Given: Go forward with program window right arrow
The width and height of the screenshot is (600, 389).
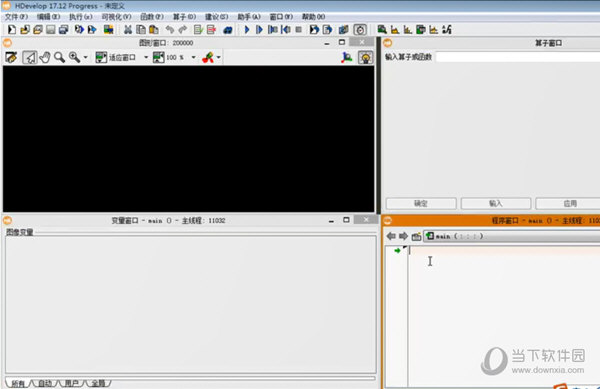Looking at the screenshot, I should pos(403,236).
